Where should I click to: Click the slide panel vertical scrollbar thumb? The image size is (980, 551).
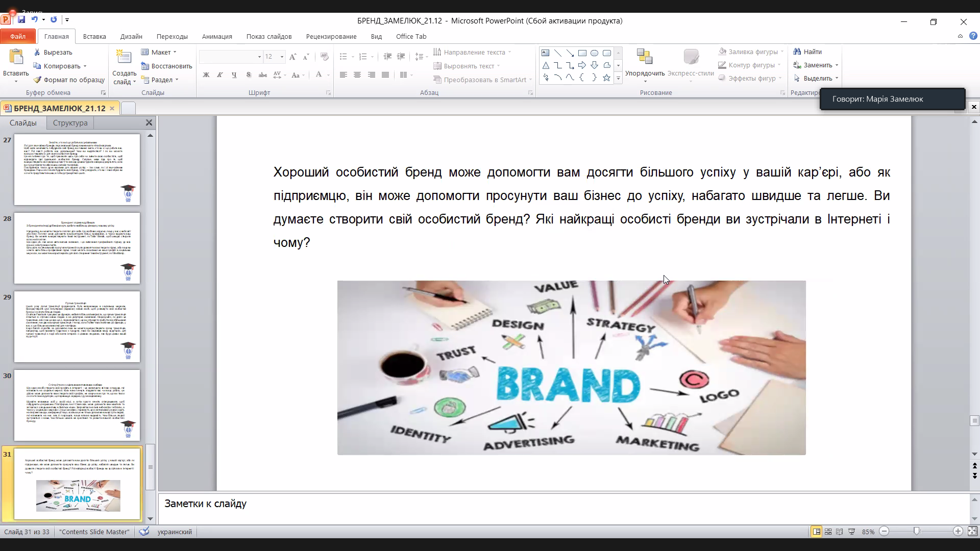[x=150, y=467]
